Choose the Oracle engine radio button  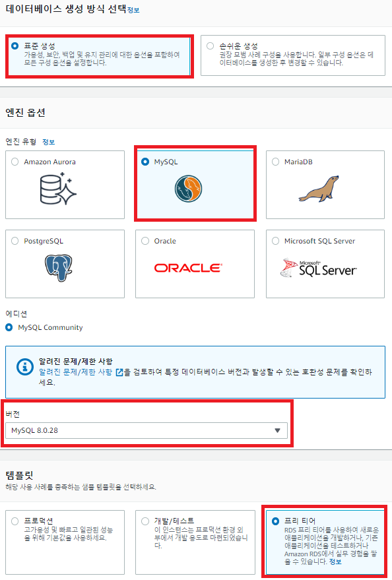point(145,241)
